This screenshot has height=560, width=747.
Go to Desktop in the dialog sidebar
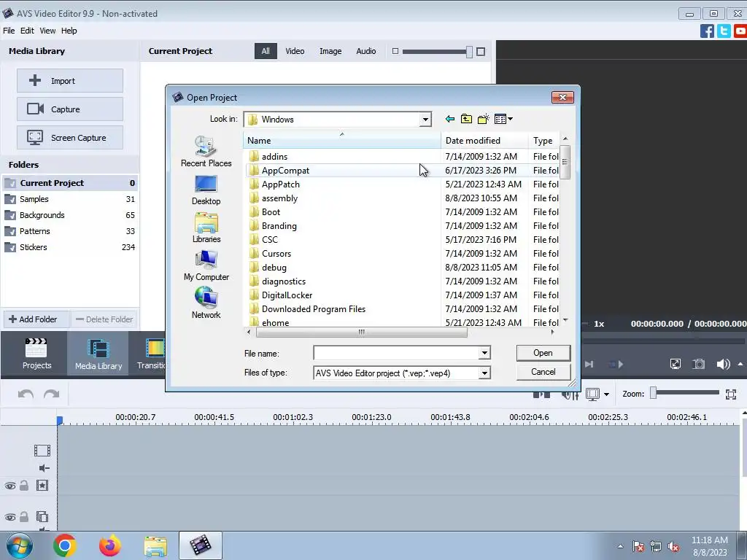[x=206, y=190]
